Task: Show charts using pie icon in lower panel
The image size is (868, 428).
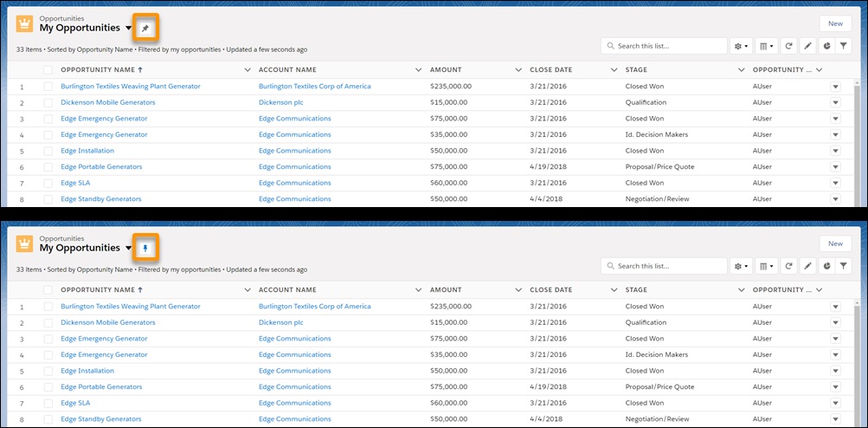Action: pos(828,266)
